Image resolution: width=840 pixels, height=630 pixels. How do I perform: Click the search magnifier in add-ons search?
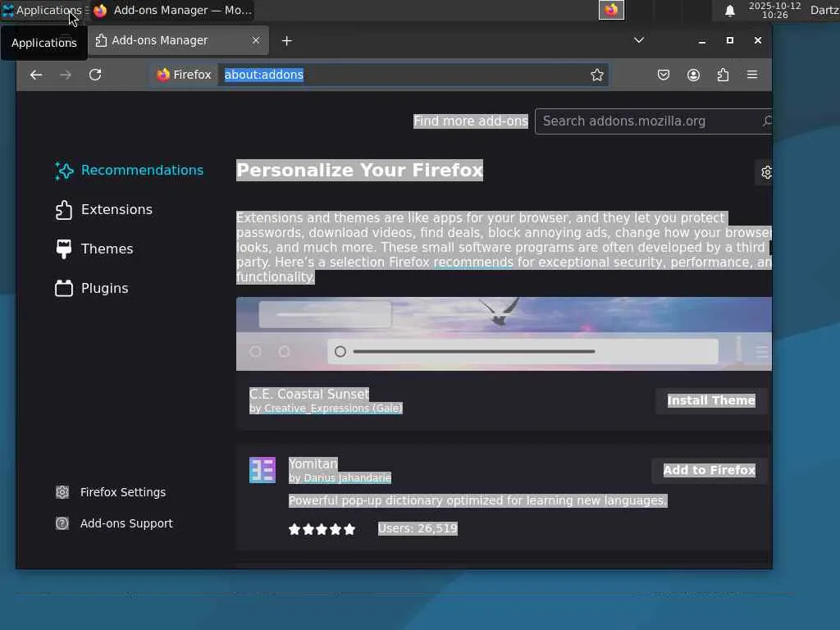pyautogui.click(x=767, y=121)
